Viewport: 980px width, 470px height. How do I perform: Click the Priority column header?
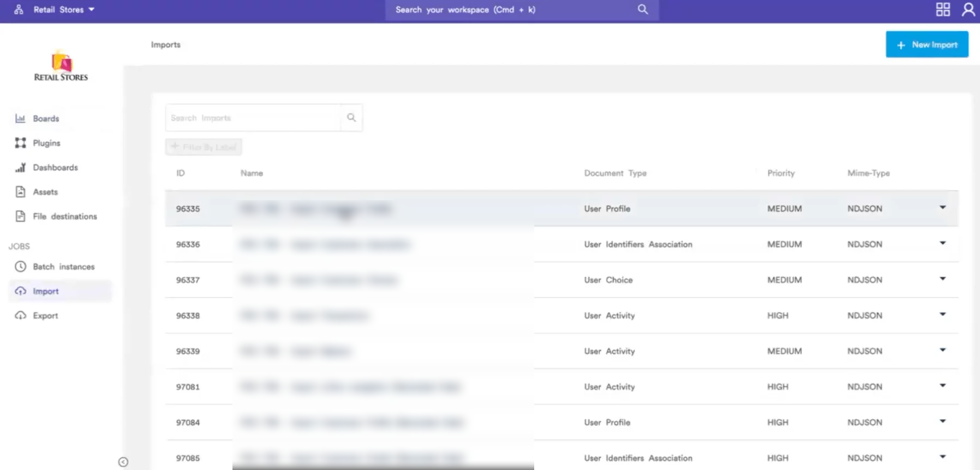[x=781, y=173]
